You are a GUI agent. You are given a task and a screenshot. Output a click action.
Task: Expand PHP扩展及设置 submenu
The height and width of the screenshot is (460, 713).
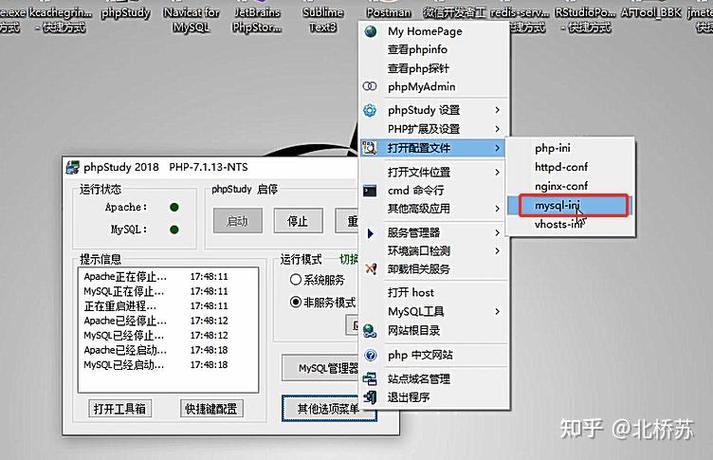click(x=497, y=129)
